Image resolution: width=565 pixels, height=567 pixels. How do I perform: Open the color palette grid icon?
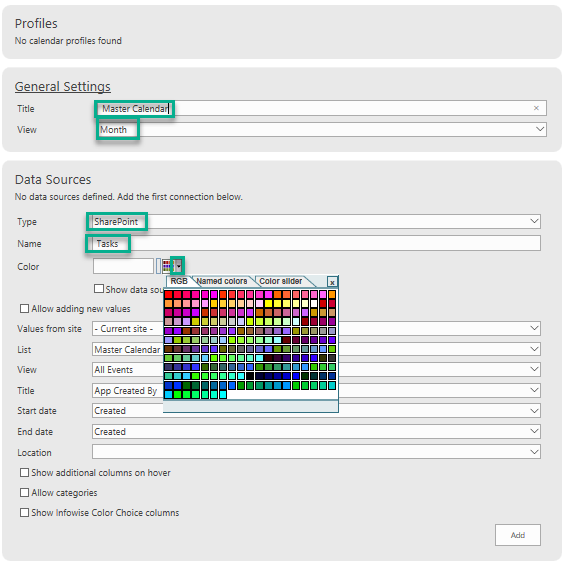point(167,267)
